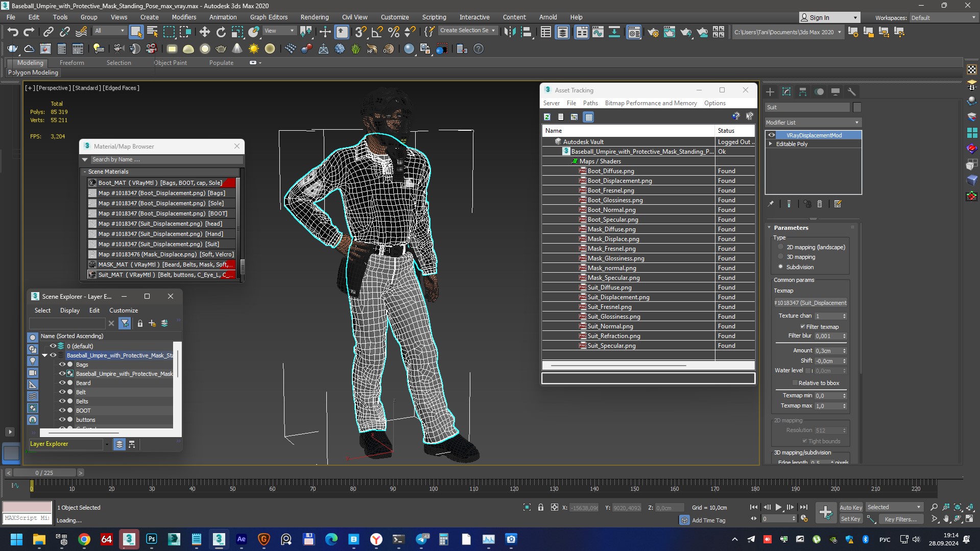980x551 pixels.
Task: Hide the Beard object eye icon
Action: tap(62, 383)
